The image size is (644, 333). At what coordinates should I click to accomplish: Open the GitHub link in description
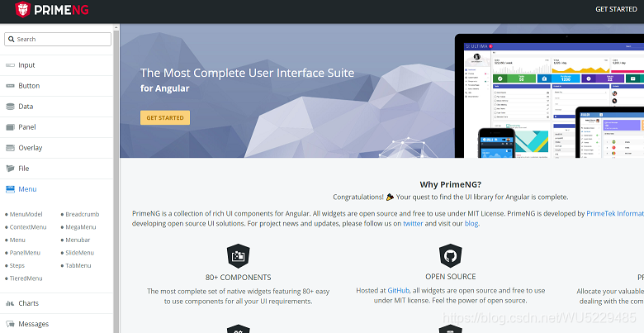point(399,290)
